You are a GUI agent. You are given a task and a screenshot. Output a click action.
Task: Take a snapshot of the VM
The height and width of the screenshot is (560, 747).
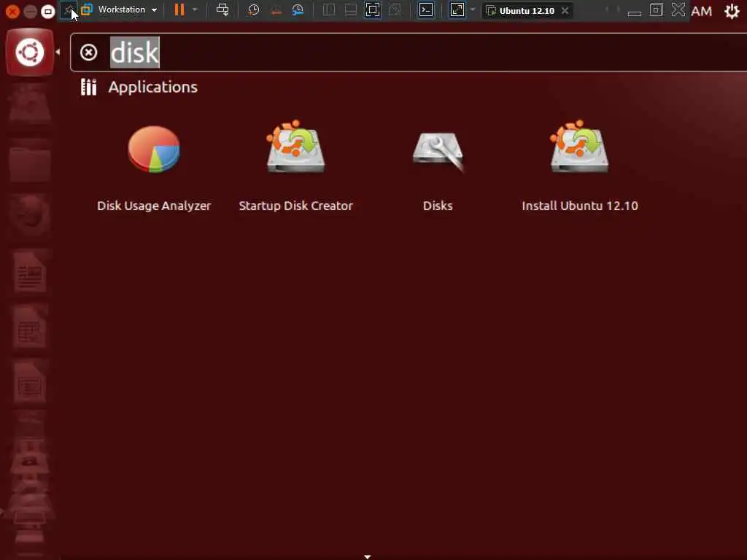[253, 10]
